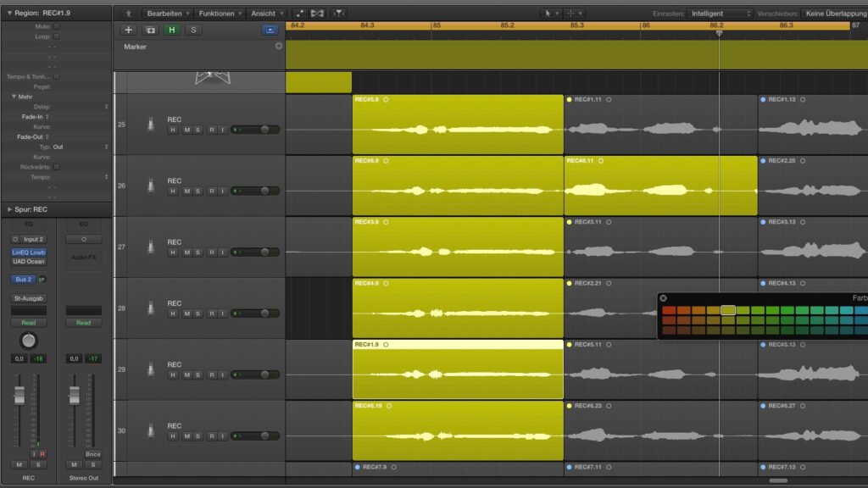Click the input format circle beside Input 2
This screenshot has width=868, height=488.
coord(15,240)
